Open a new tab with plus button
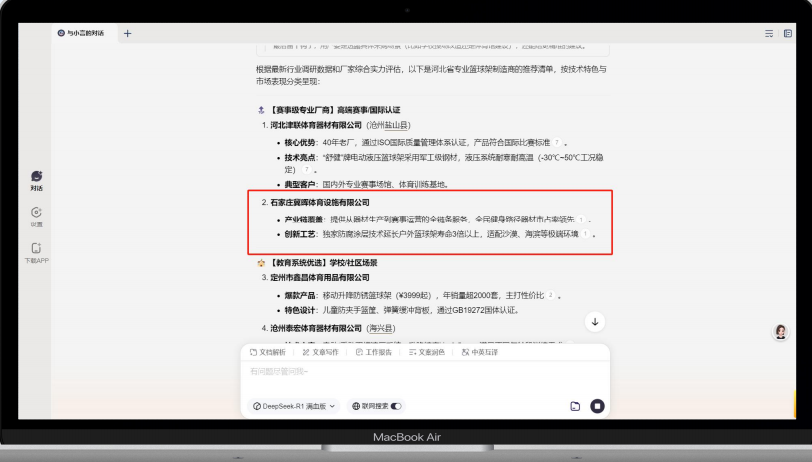 [127, 33]
